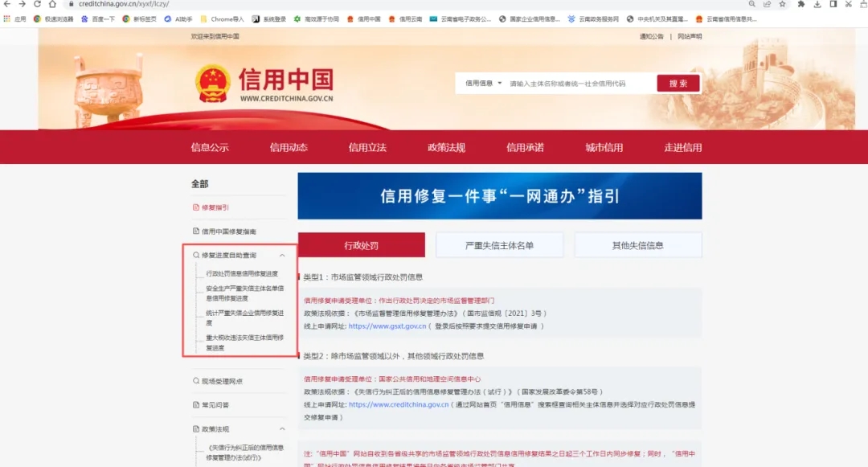Open 百度一下 bookmark in bookmarks bar
The image size is (868, 467).
pyautogui.click(x=97, y=18)
